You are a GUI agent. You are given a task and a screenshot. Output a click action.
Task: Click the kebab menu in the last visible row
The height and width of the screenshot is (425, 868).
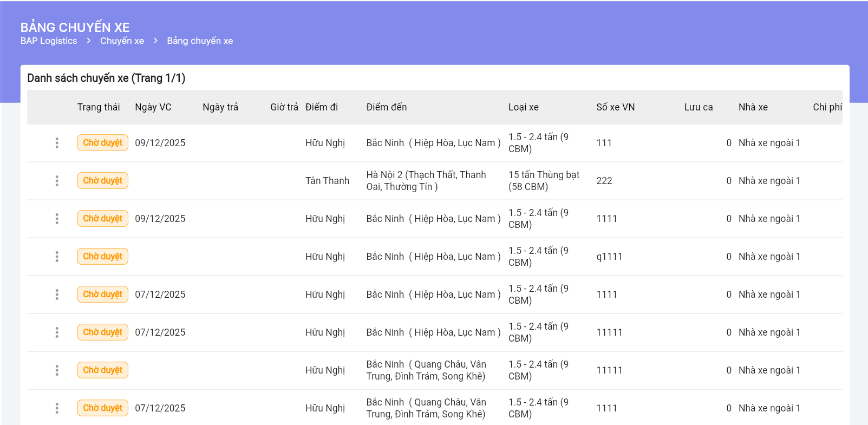(x=57, y=408)
